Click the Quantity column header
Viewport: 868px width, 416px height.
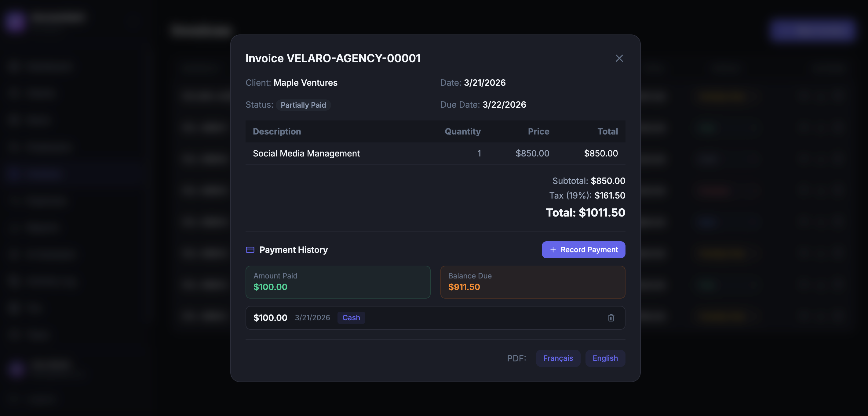point(462,131)
